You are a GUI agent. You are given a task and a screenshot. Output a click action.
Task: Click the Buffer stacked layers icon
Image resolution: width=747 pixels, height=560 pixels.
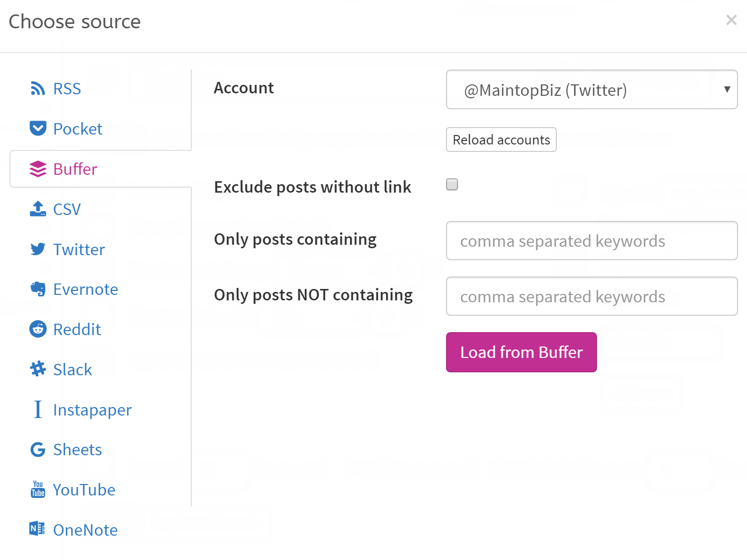pos(38,169)
